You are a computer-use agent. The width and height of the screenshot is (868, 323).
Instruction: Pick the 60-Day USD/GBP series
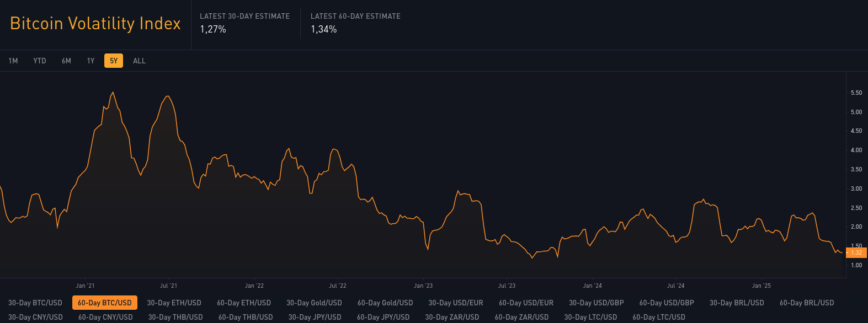click(x=667, y=303)
